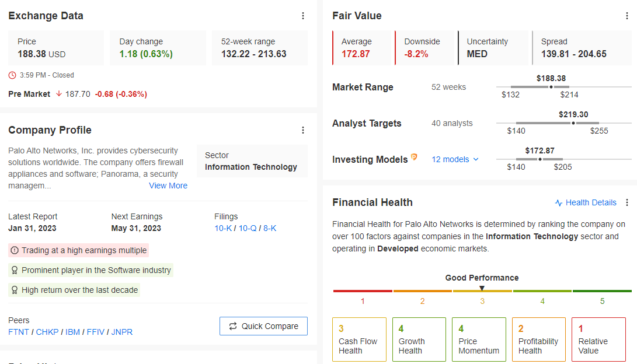
Task: Click the Latest Report Jan 31, 2023 date
Action: point(32,228)
